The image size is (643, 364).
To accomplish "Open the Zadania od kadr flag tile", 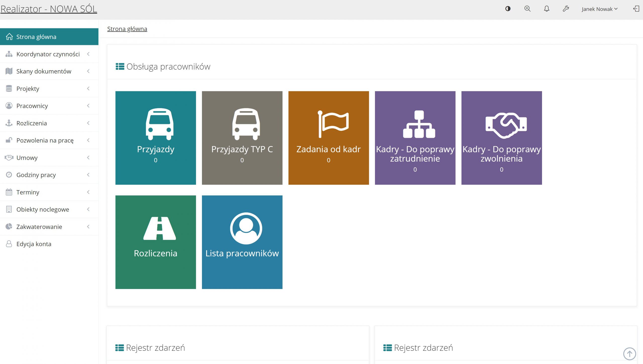I will tap(328, 138).
